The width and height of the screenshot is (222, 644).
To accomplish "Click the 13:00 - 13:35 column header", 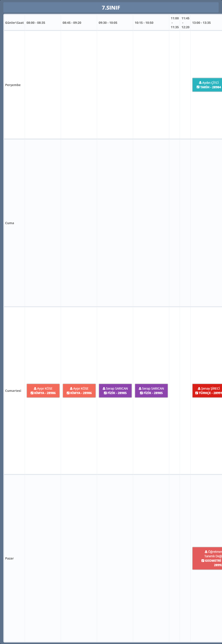I will click(201, 23).
